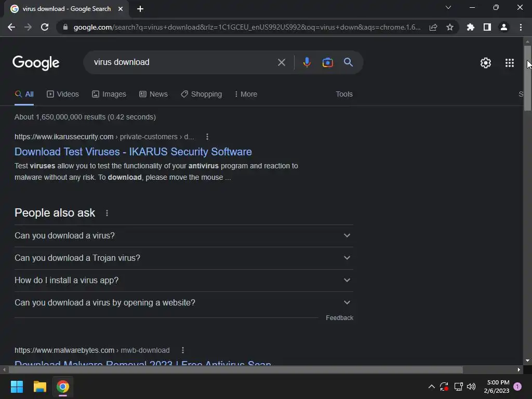Click the malwarebytes.com URL breadcrumb
Screen dimensions: 532x399
[x=92, y=350]
